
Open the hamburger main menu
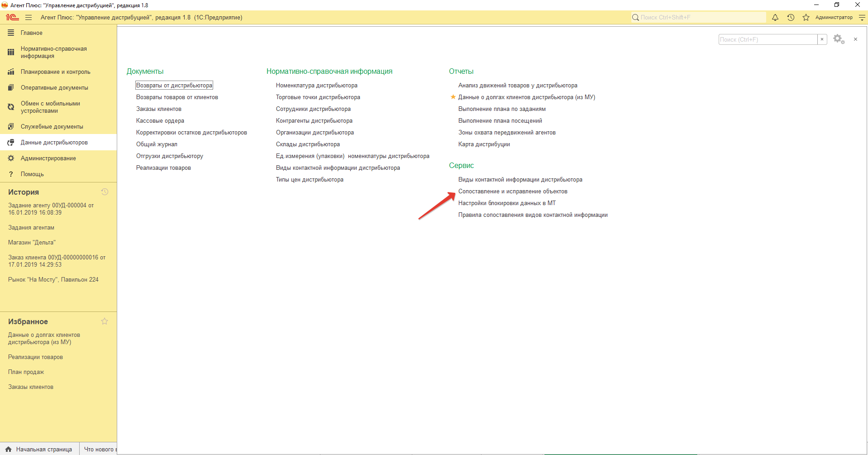pyautogui.click(x=29, y=17)
